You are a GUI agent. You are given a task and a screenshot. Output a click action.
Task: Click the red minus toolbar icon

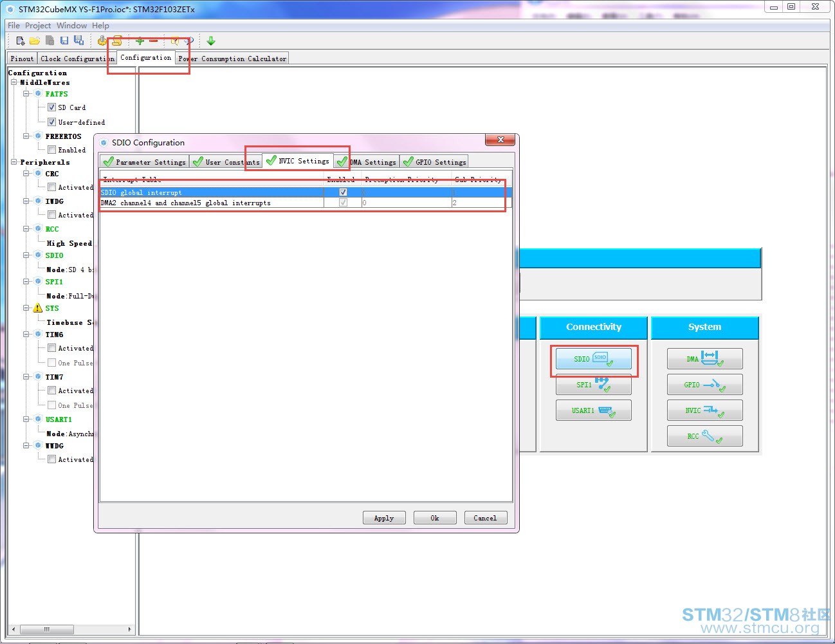154,41
